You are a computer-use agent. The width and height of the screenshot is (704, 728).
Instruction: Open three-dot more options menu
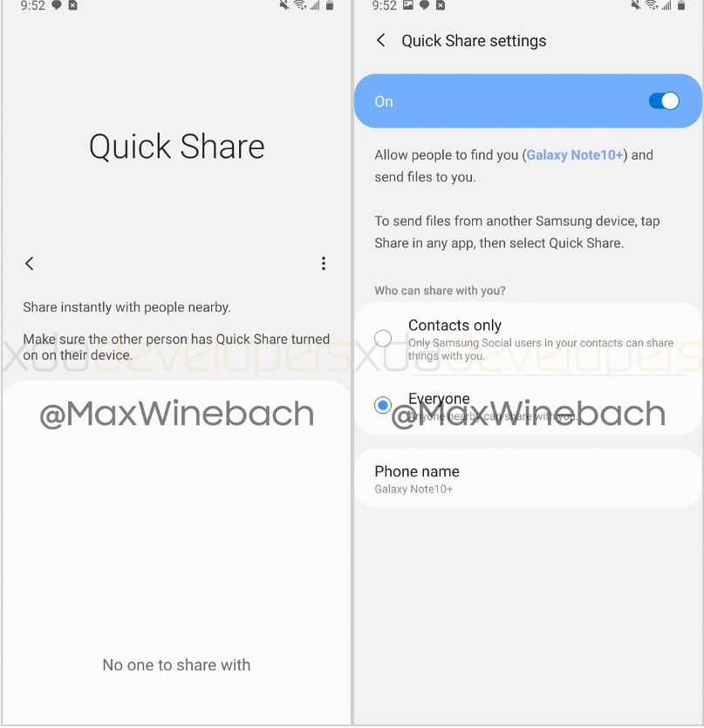point(324,264)
